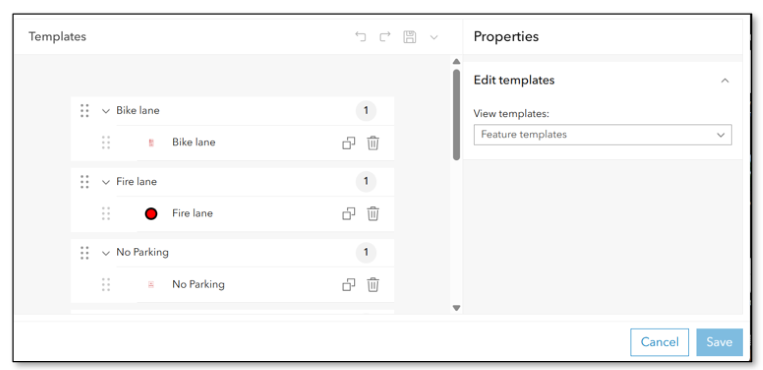The image size is (763, 370).
Task: Duplicate the Bike lane template
Action: (x=349, y=143)
